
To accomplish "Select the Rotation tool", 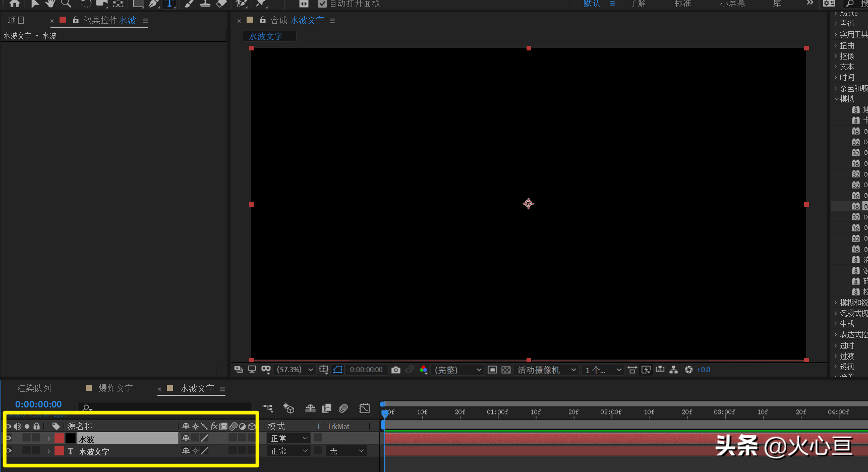I will 86,4.
